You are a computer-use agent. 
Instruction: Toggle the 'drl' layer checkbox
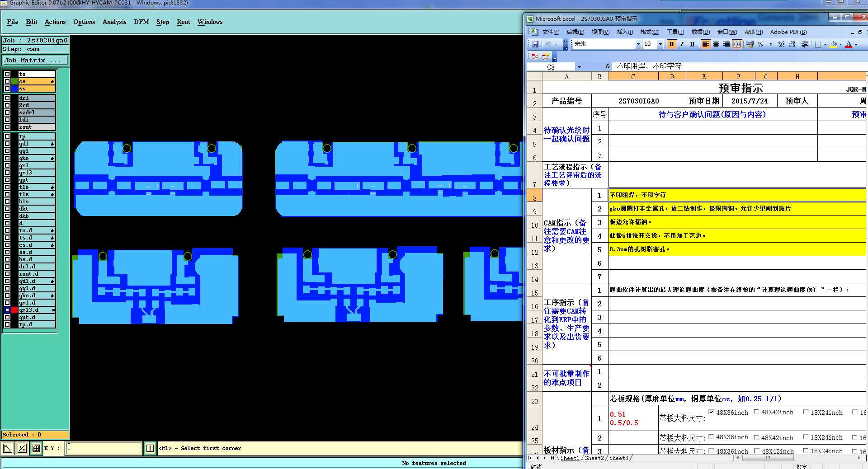[7, 98]
